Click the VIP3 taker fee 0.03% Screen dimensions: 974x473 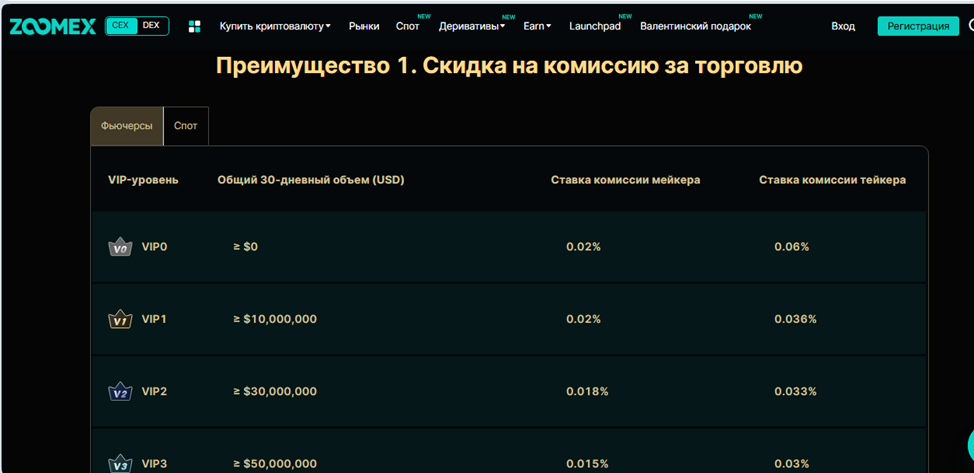pos(791,464)
